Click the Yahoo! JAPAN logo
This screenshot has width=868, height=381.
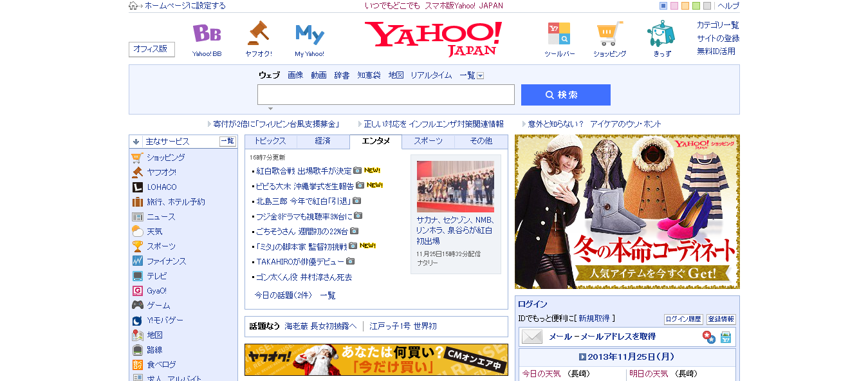(434, 39)
